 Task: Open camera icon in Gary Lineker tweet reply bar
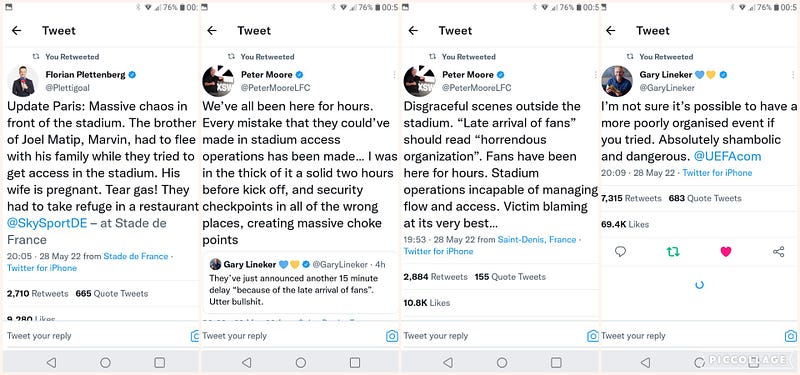tap(790, 336)
